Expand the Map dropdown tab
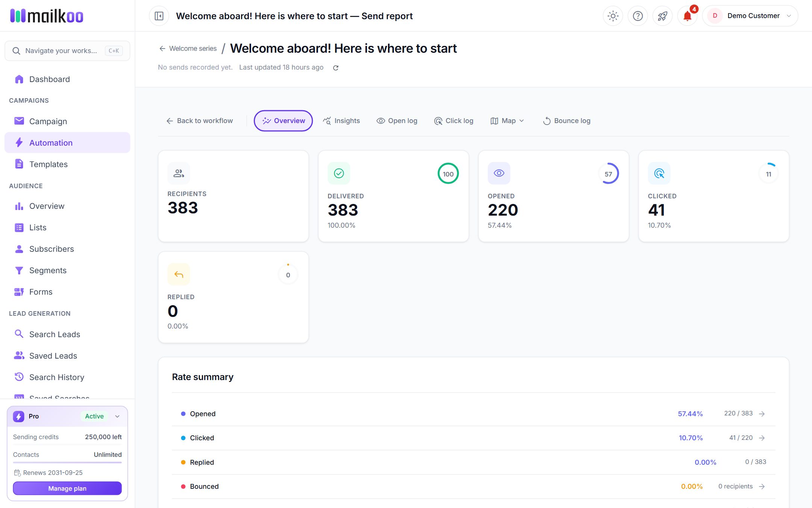 tap(507, 121)
